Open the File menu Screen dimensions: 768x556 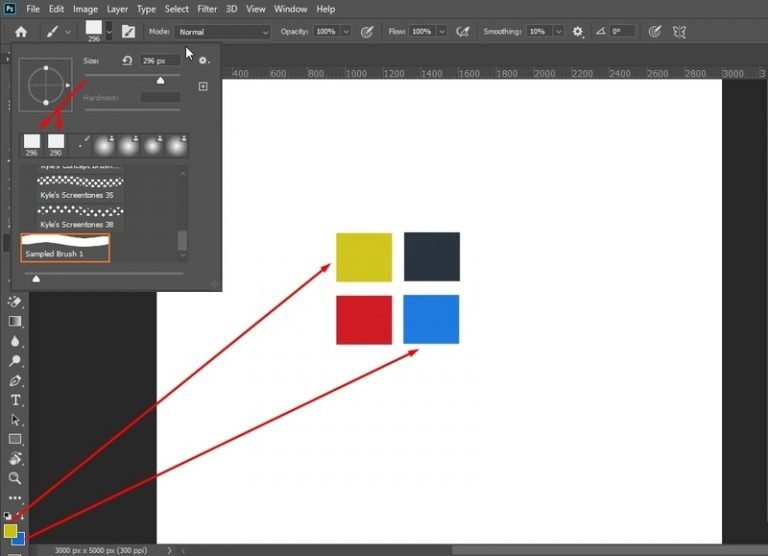tap(33, 9)
